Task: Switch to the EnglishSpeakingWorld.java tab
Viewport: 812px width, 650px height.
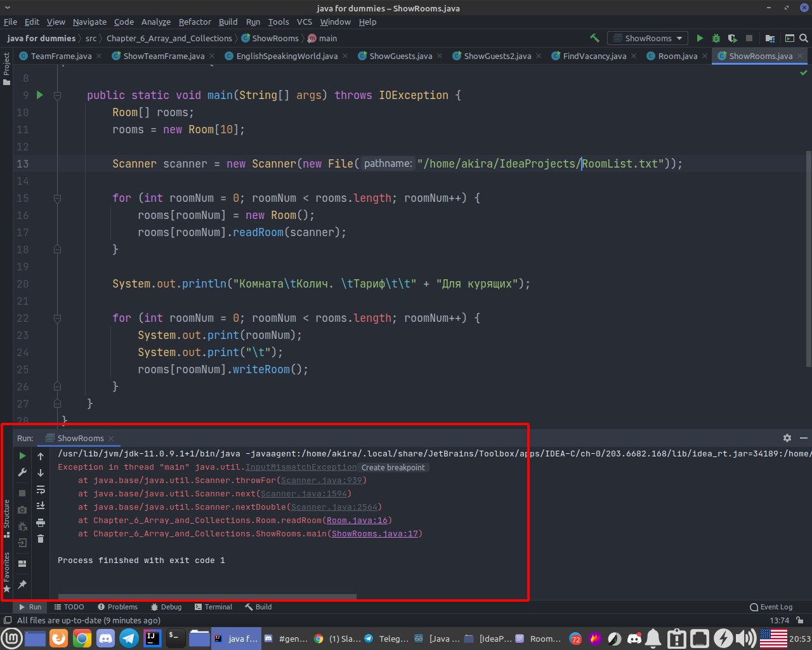Action: coord(286,56)
